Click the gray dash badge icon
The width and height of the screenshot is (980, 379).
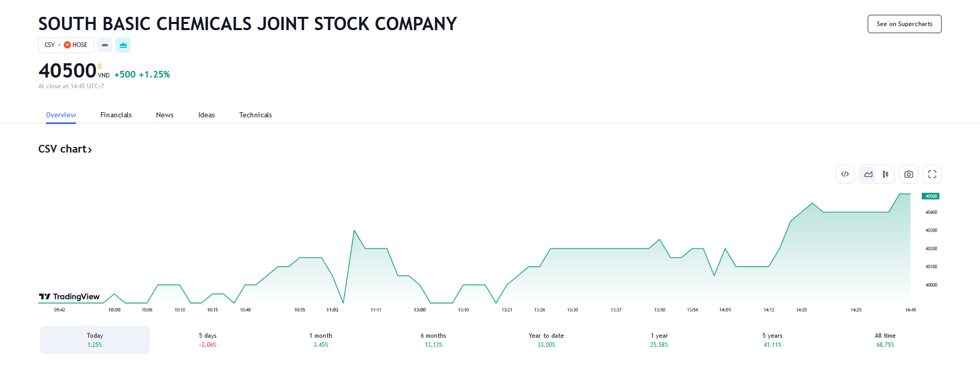(x=105, y=45)
